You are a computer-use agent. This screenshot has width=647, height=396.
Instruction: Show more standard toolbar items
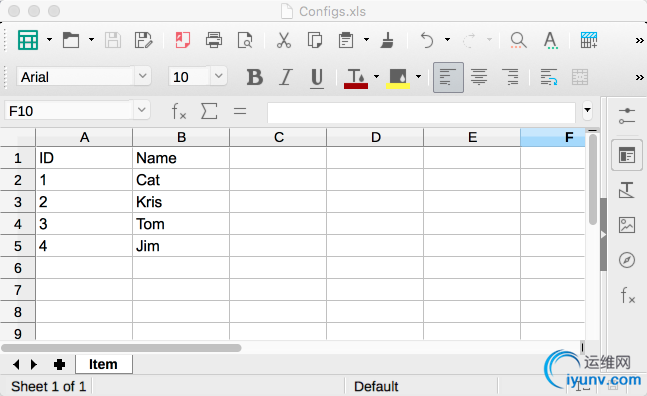point(639,40)
